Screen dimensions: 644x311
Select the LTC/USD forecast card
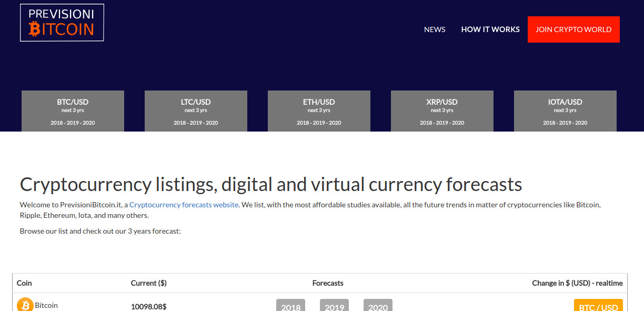[196, 111]
